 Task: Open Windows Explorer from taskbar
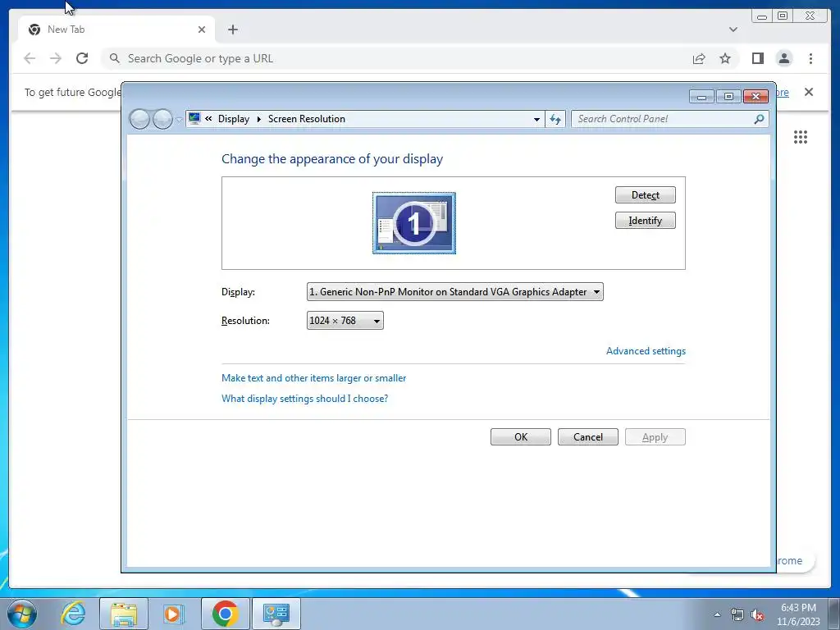click(124, 614)
